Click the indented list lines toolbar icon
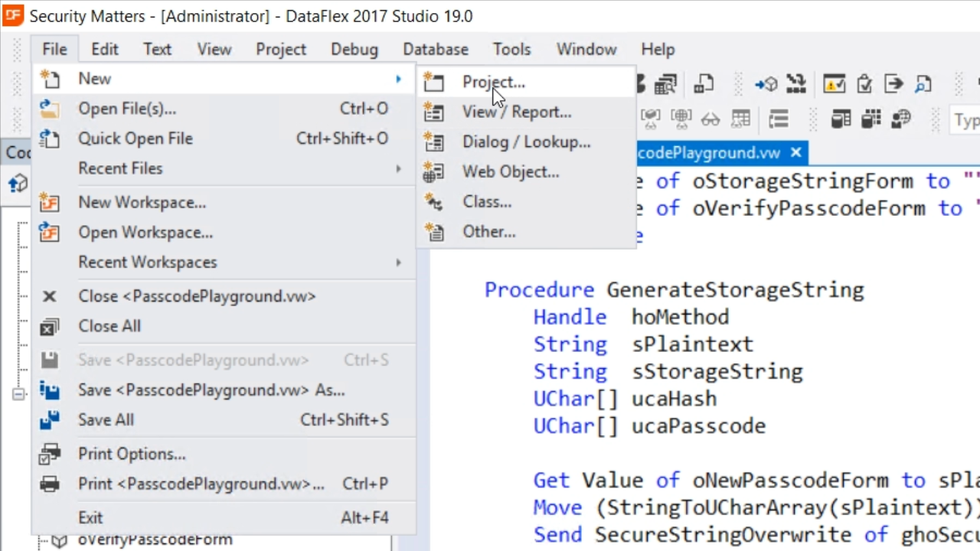 click(779, 119)
